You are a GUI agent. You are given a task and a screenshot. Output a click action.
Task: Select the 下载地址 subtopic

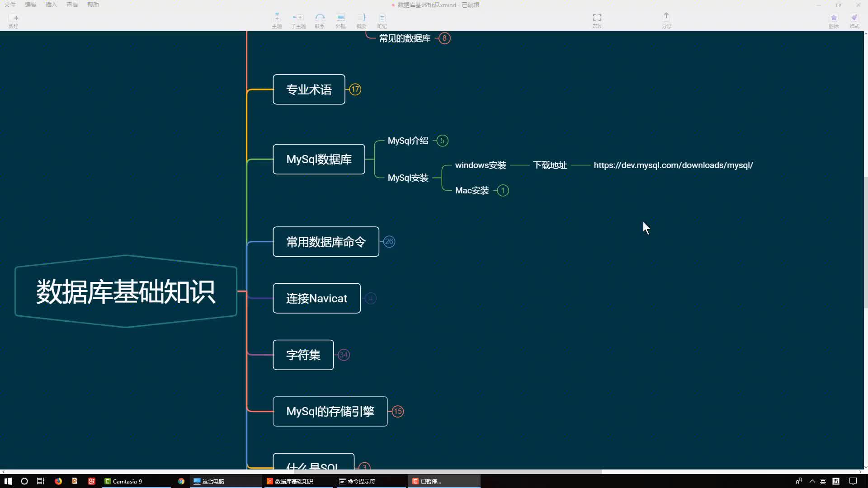point(550,165)
